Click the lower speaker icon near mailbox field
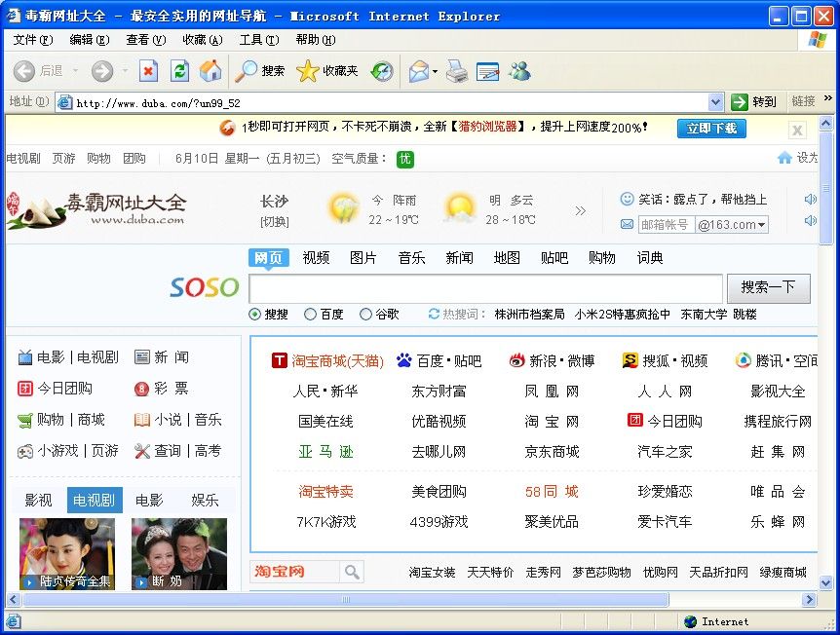Viewport: 840px width, 635px height. (x=810, y=220)
